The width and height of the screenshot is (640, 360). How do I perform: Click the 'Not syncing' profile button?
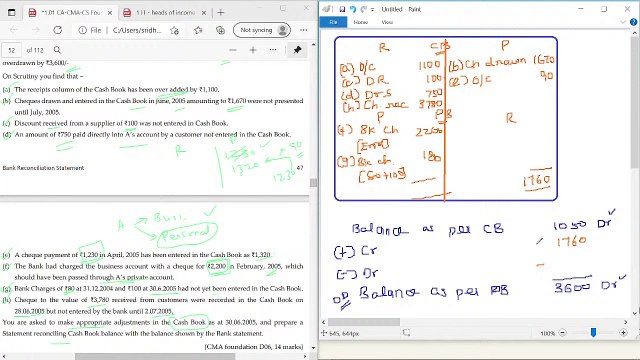pos(262,30)
